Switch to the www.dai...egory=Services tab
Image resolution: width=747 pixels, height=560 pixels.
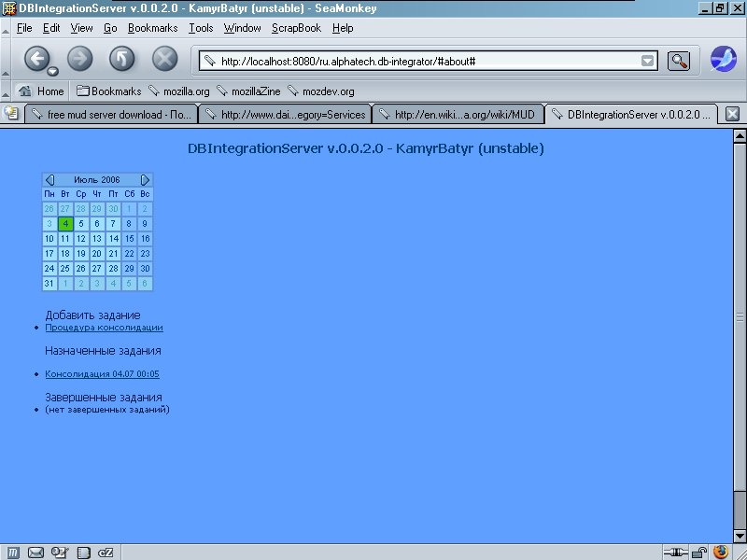[285, 115]
